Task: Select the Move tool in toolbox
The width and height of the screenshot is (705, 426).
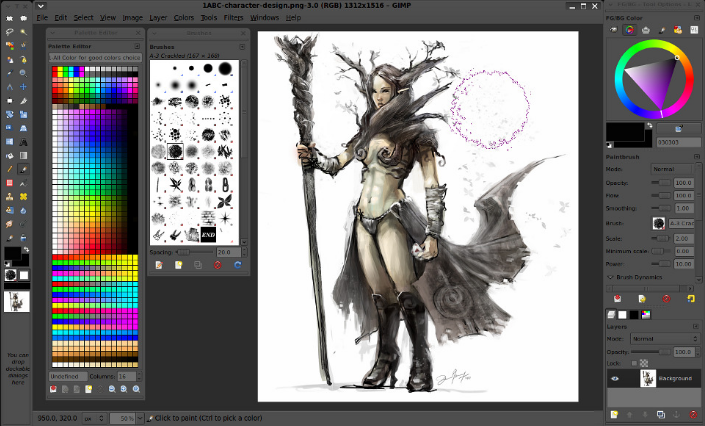Action: click(x=23, y=87)
